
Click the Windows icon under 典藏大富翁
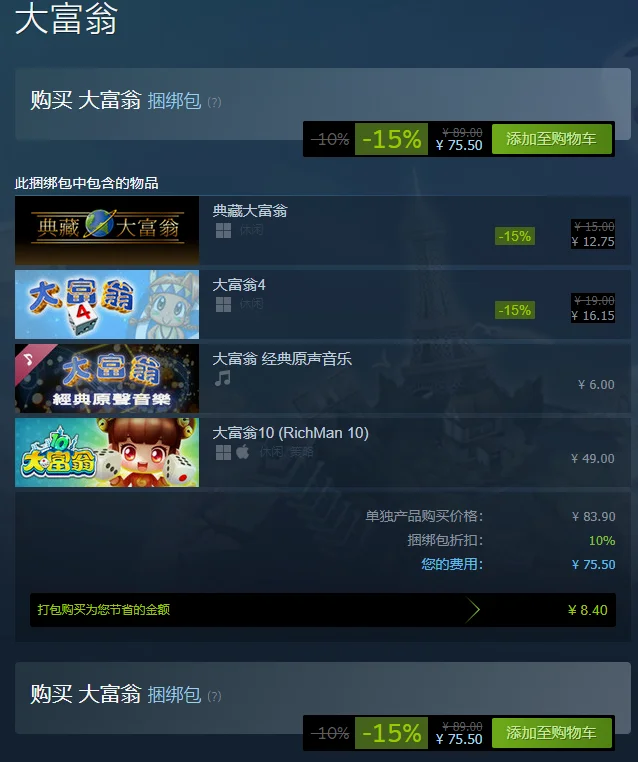tap(223, 230)
